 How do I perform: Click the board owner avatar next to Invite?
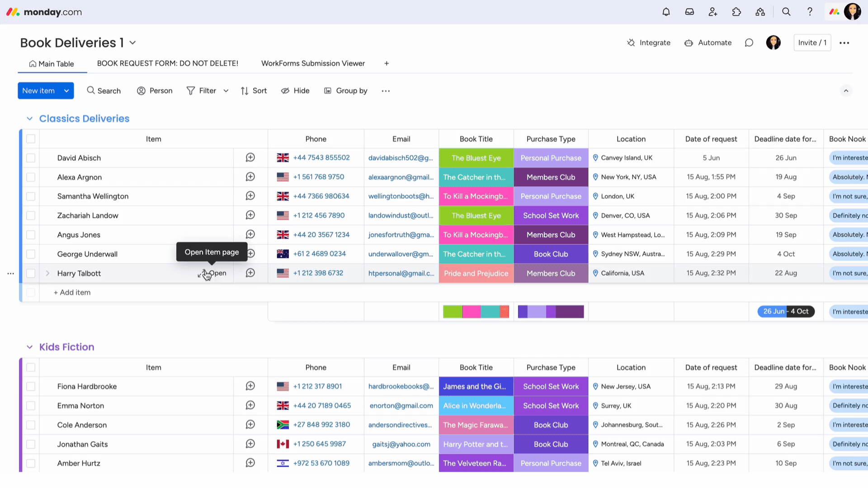(x=774, y=43)
